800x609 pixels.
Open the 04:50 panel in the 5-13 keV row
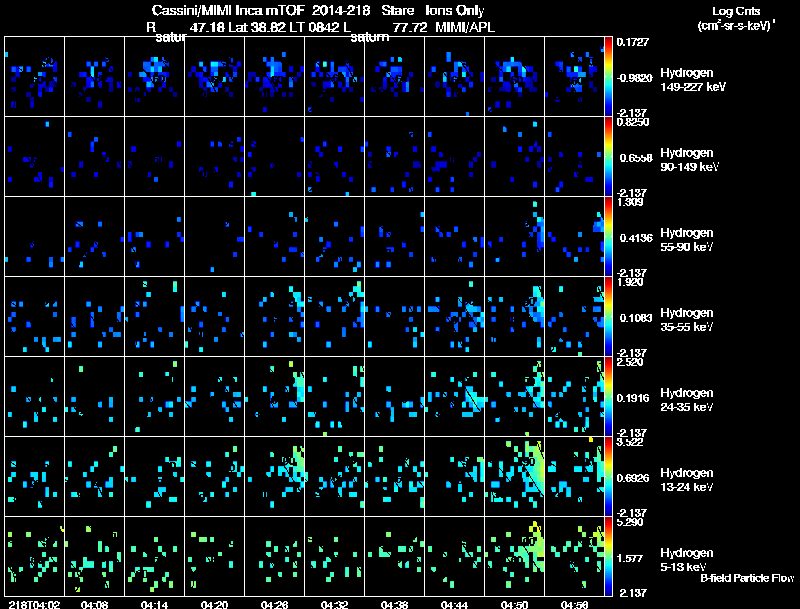514,556
